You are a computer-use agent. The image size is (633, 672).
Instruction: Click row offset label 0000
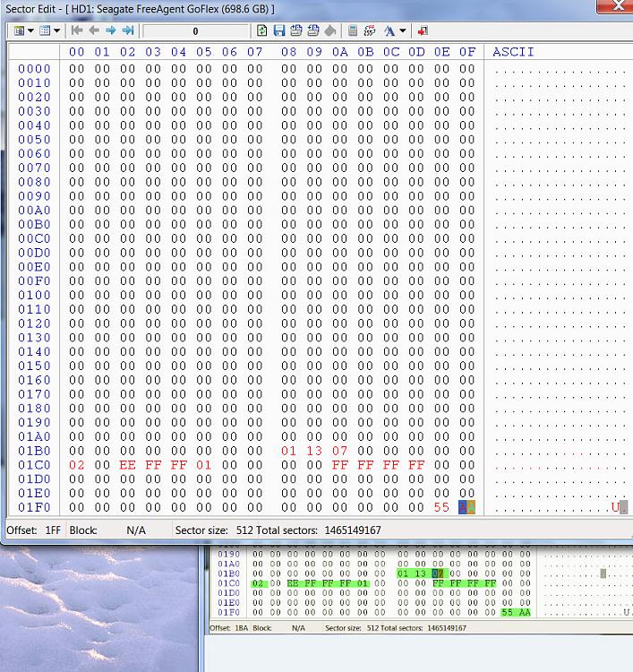click(34, 69)
